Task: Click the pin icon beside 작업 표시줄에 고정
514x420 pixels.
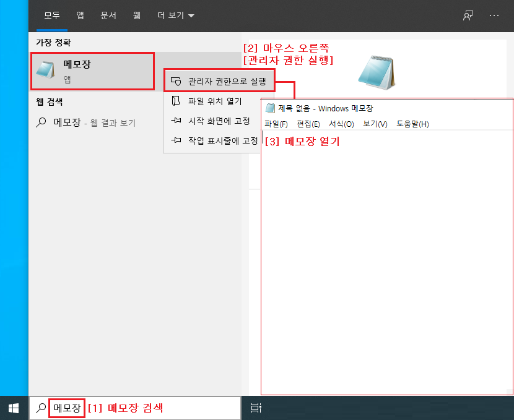Action: pos(176,140)
